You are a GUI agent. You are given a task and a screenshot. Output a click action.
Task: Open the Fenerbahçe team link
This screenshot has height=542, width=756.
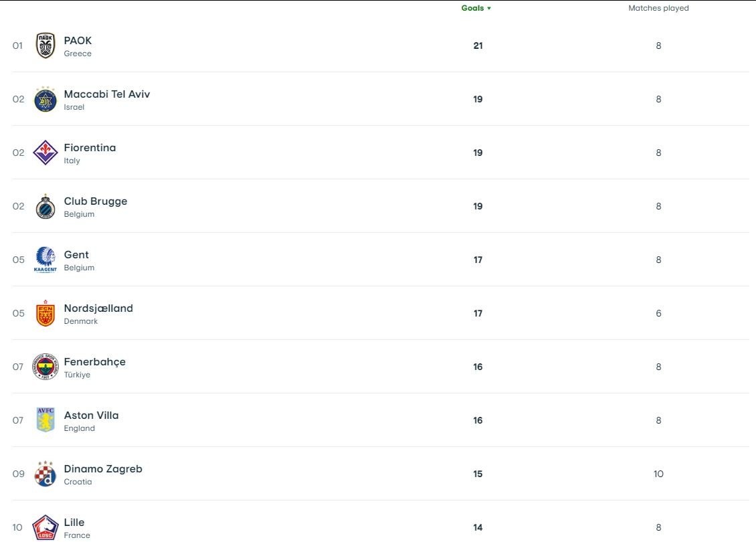(x=94, y=361)
